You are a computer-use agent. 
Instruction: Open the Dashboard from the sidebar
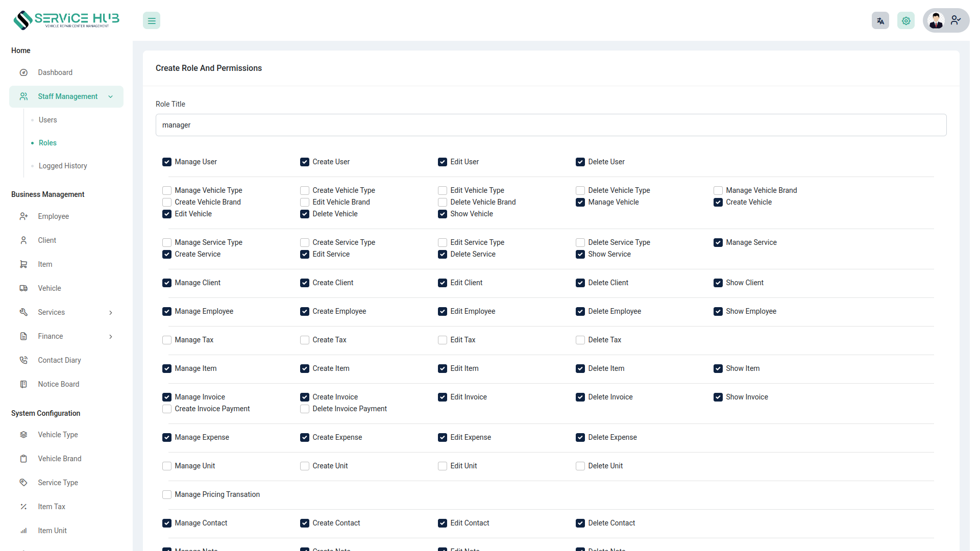point(55,72)
